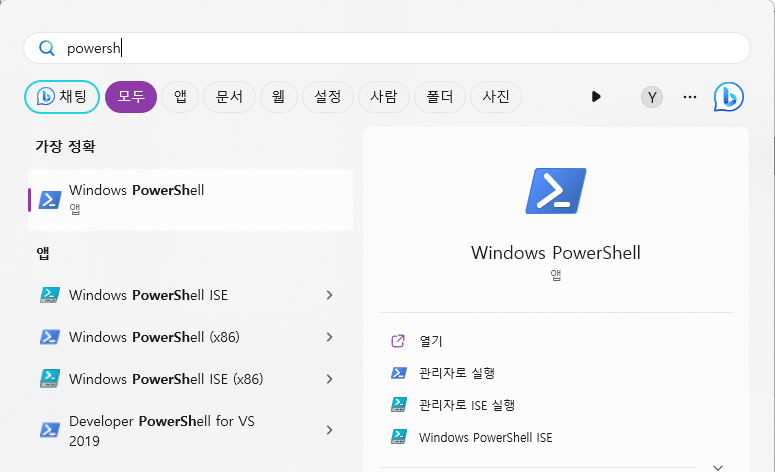Select the 앱 filter tab
The height and width of the screenshot is (472, 775).
point(180,97)
